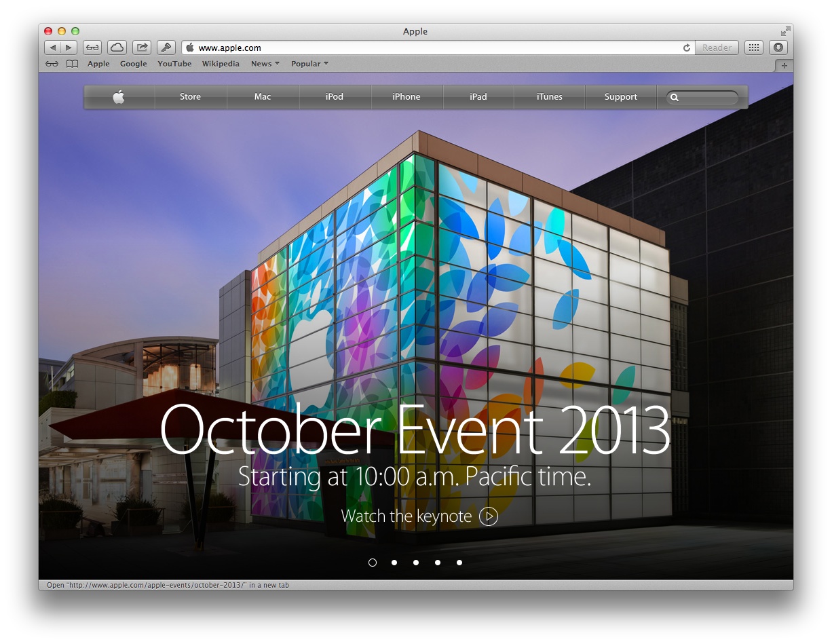Click the search magnifier in Apple nav
Viewport: 832px width, 644px height.
pyautogui.click(x=675, y=98)
